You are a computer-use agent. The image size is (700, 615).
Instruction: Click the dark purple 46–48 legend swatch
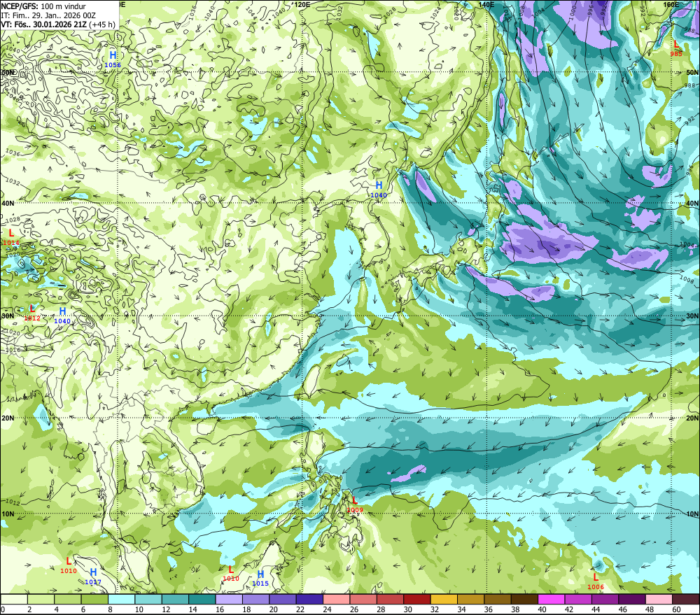pos(632,599)
